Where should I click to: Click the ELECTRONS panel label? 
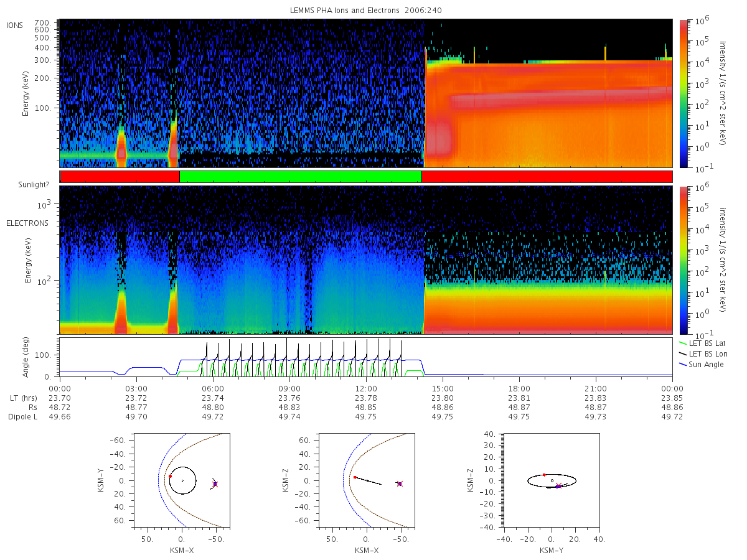(x=27, y=223)
